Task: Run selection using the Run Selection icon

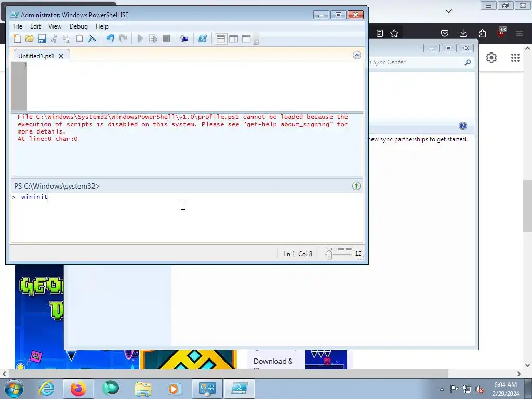Action: [x=153, y=38]
